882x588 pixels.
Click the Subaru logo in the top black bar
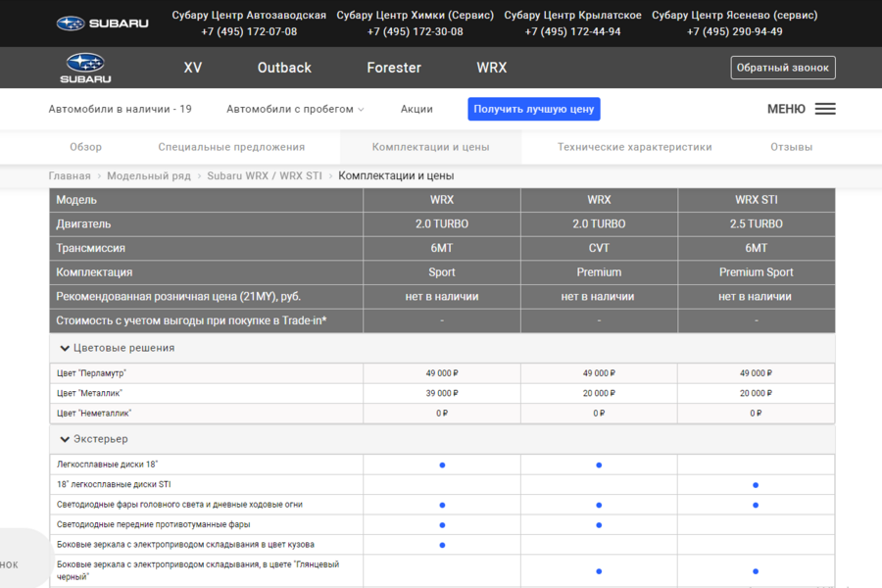click(102, 24)
